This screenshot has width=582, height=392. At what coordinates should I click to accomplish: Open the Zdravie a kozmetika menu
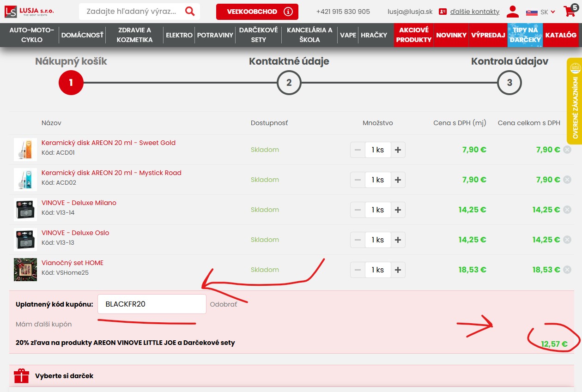[134, 35]
